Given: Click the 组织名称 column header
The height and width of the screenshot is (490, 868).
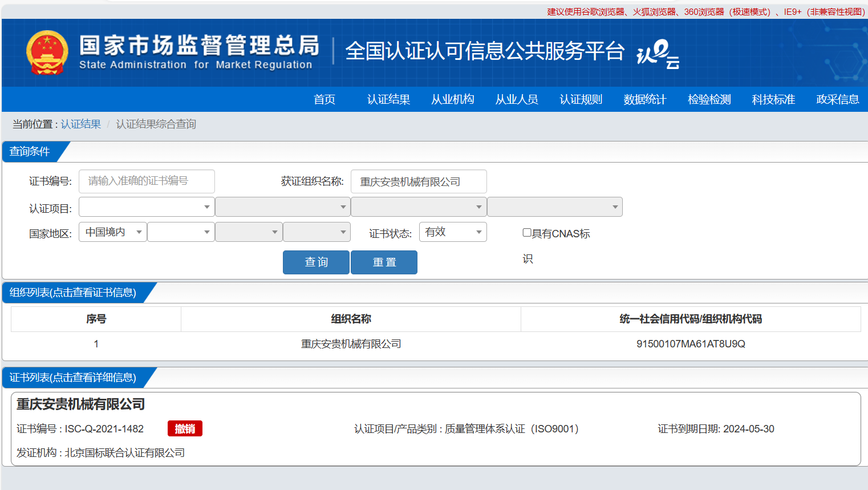Looking at the screenshot, I should click(x=351, y=319).
